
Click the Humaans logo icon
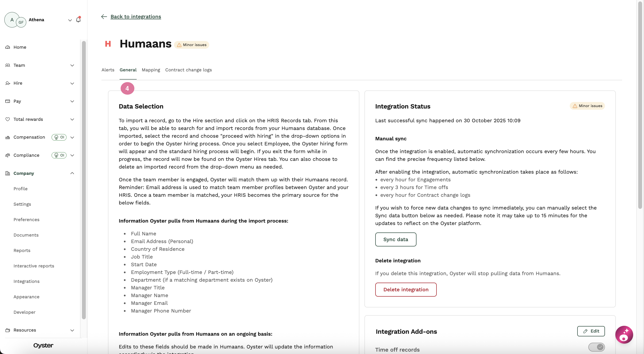108,44
